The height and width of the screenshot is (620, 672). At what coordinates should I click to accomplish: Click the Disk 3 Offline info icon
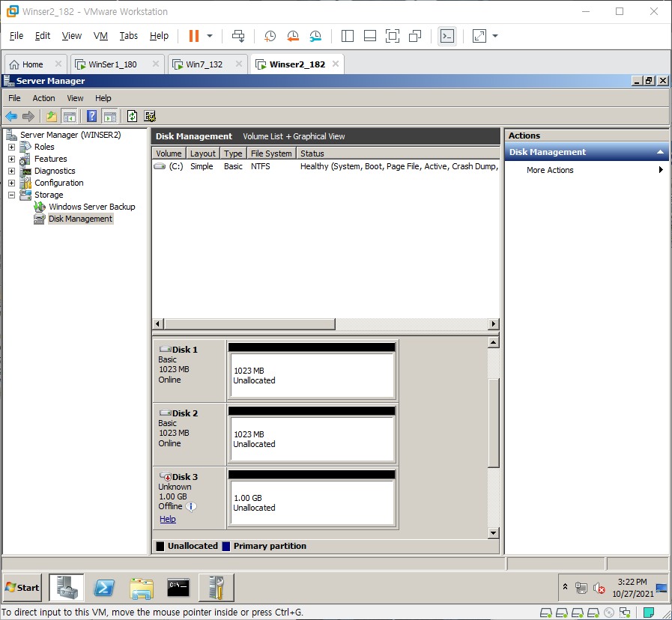pos(191,507)
